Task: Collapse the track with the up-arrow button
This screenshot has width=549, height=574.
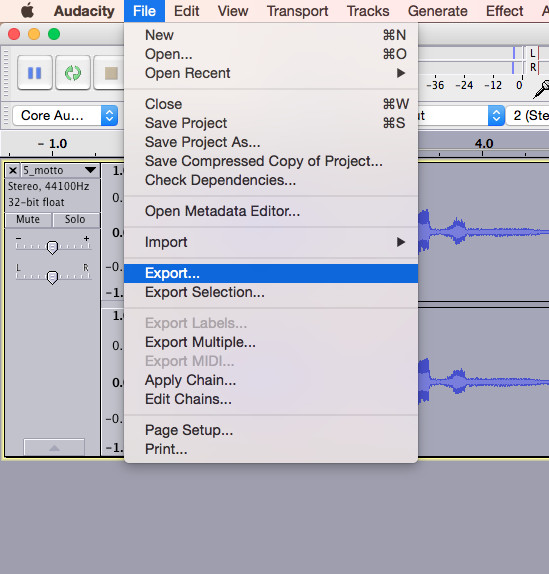Action: point(54,447)
